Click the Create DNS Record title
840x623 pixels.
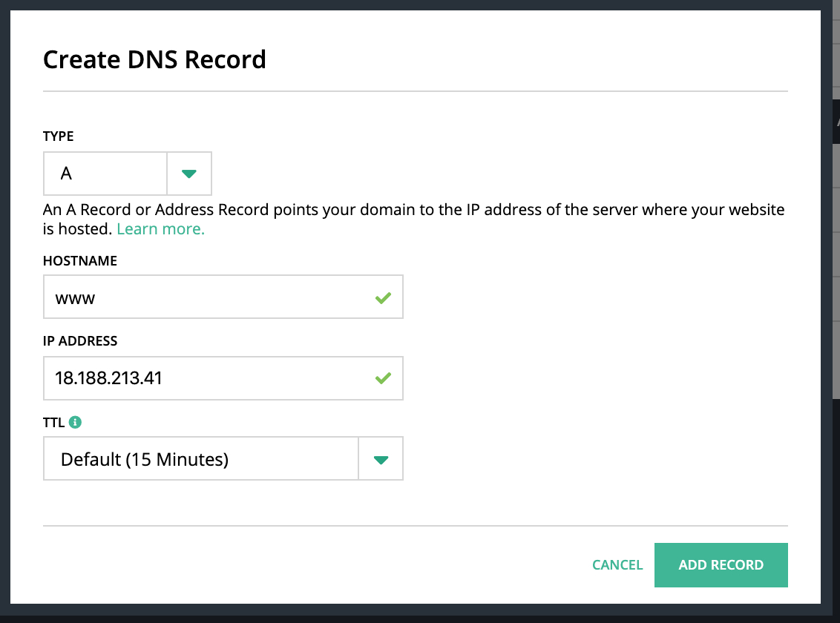tap(154, 59)
